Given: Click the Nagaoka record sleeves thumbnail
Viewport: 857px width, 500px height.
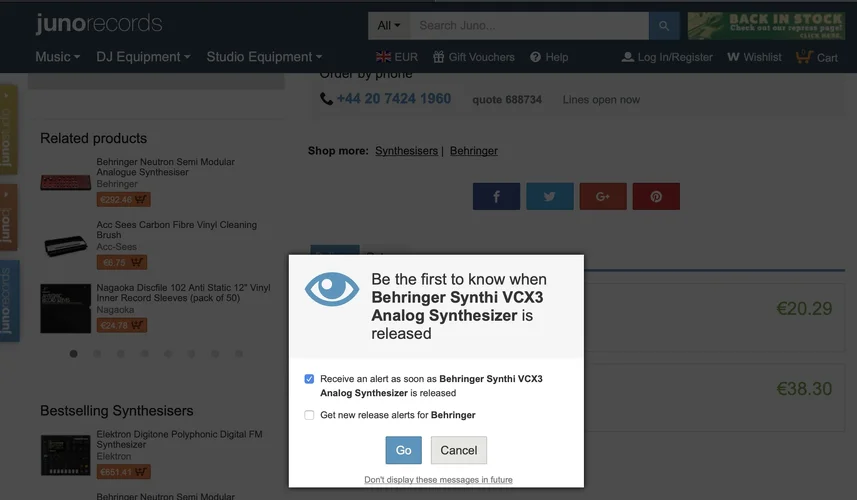Looking at the screenshot, I should 66,308.
